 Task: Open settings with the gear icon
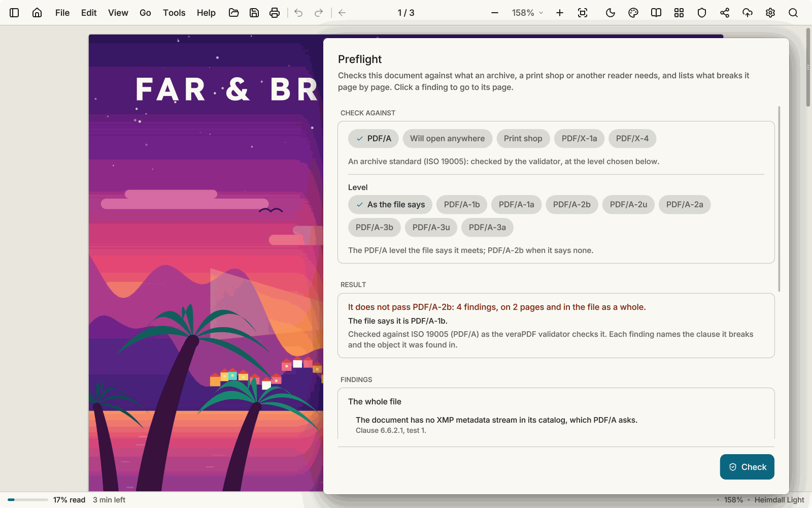(770, 13)
